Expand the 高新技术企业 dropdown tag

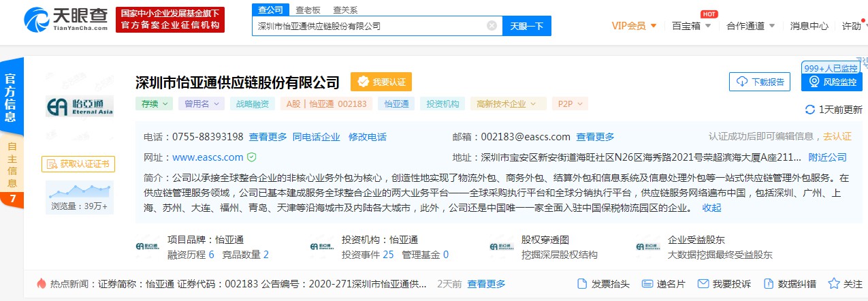tap(508, 104)
